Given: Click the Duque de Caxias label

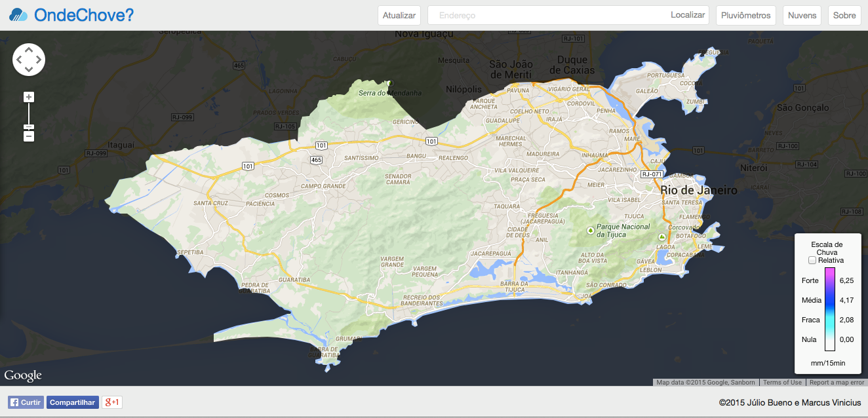Looking at the screenshot, I should click(x=572, y=65).
